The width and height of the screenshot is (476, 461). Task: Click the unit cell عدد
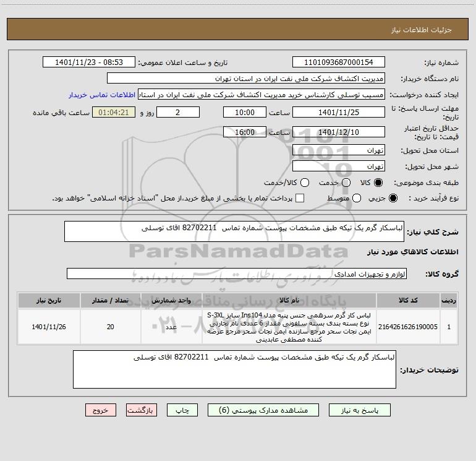(171, 327)
